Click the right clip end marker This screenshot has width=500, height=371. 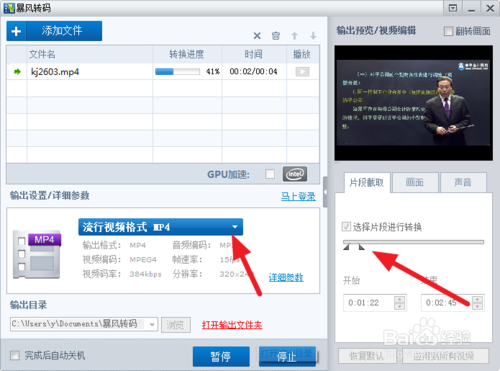click(x=362, y=247)
